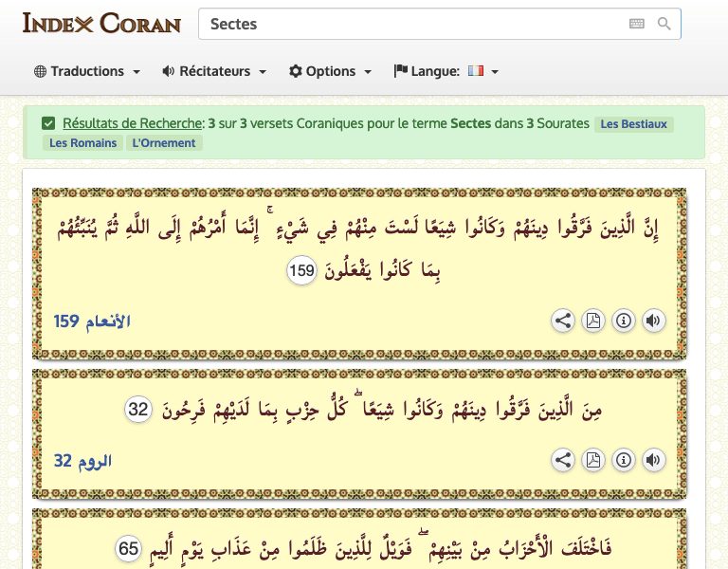
Task: Play audio for verse Ar-Rum 32
Action: (x=653, y=460)
